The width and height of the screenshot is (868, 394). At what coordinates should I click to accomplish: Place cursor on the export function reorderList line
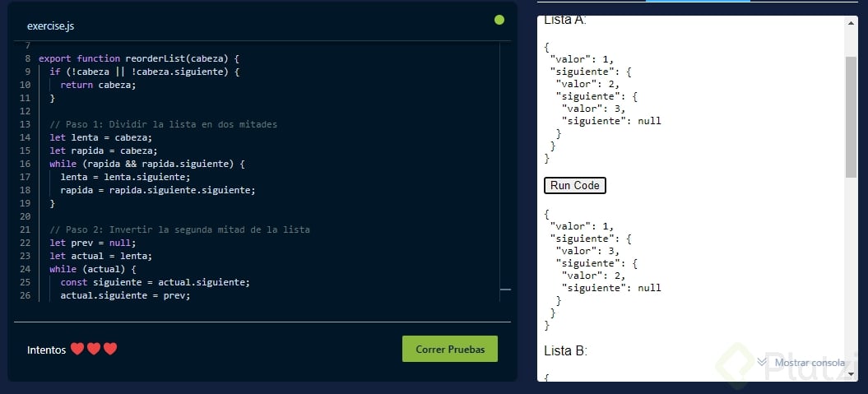[138, 58]
